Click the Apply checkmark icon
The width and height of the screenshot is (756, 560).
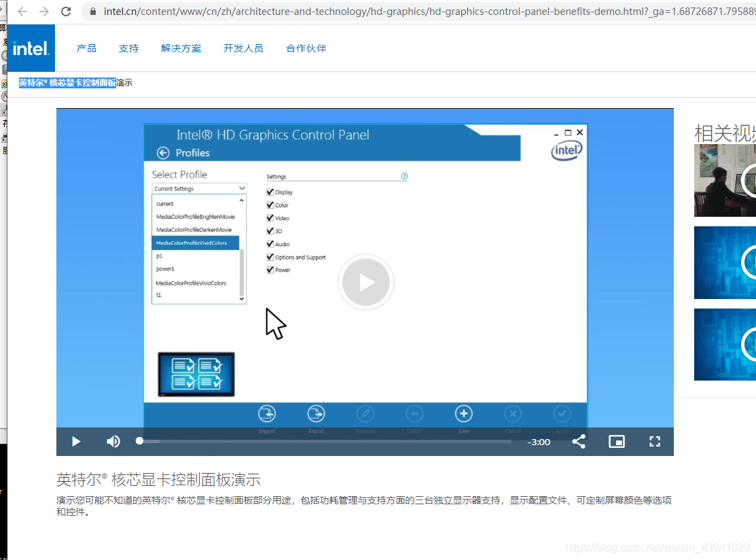click(x=562, y=414)
